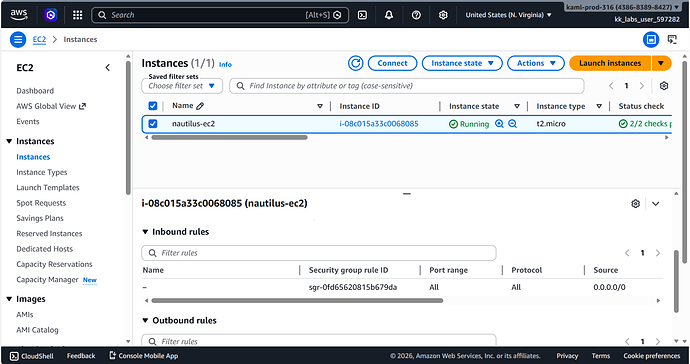Open Console Mobile App link

tap(143, 356)
